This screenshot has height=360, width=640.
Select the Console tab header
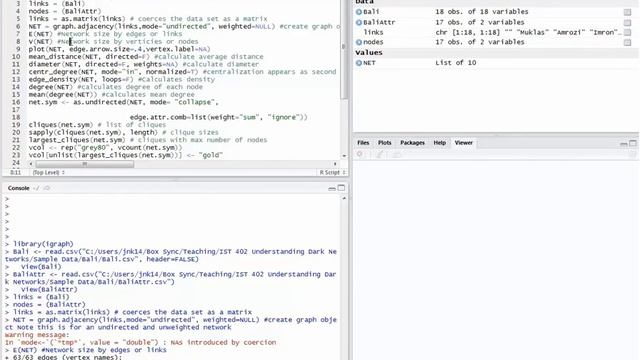(x=18, y=188)
